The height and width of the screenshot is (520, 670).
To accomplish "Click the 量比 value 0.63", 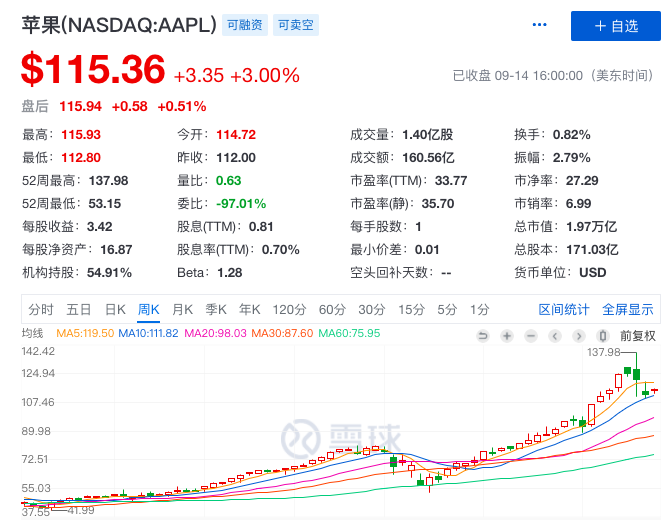I will pos(229,181).
